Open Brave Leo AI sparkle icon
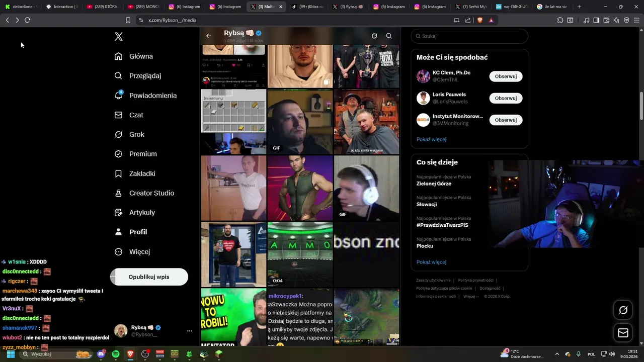Image resolution: width=644 pixels, height=362 pixels. (x=616, y=20)
